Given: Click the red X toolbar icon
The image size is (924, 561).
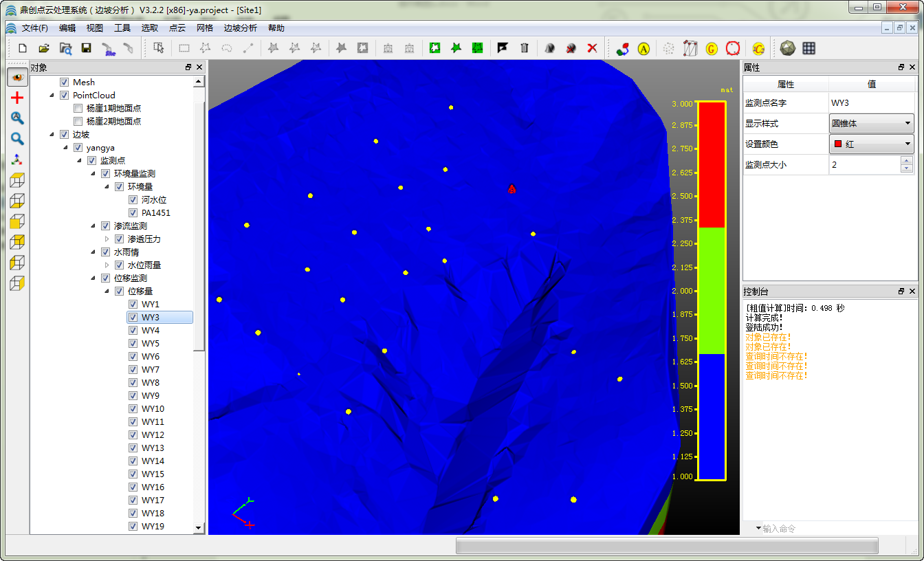Looking at the screenshot, I should pos(592,48).
